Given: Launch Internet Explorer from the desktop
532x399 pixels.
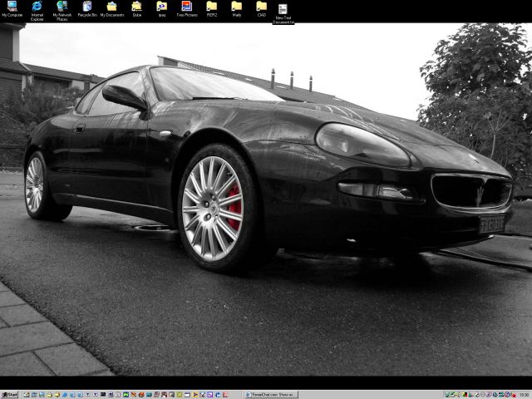Looking at the screenshot, I should click(x=37, y=11).
